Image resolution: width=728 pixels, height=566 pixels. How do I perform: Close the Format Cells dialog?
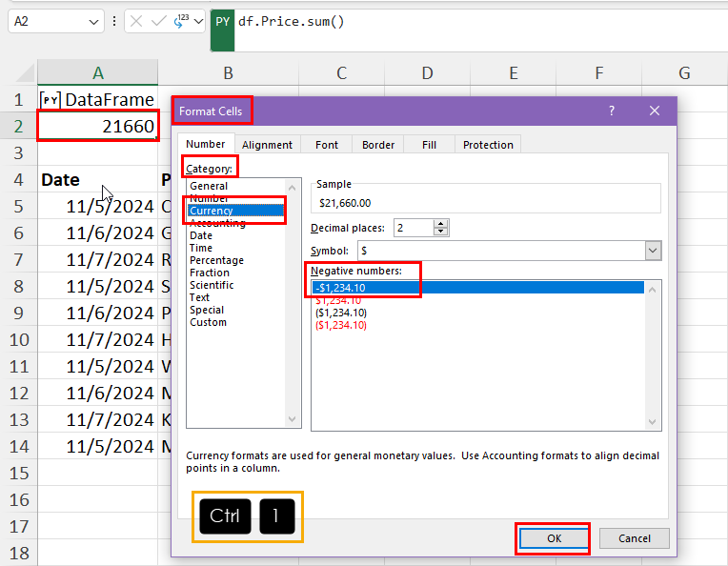(655, 111)
